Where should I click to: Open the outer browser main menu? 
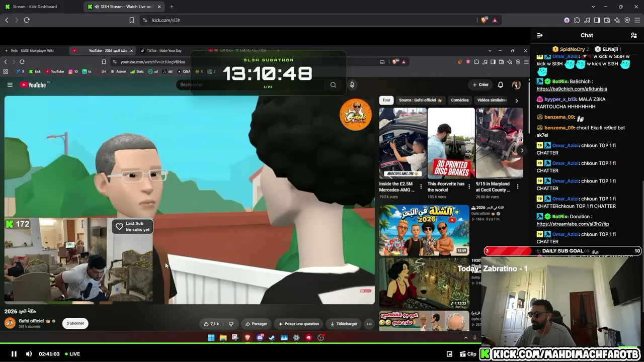click(637, 20)
